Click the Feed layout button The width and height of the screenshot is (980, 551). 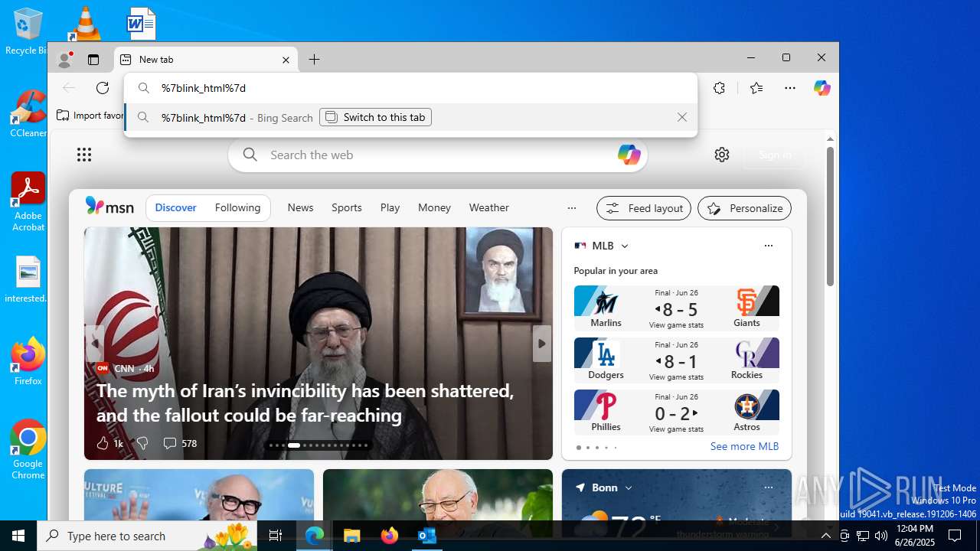[644, 208]
